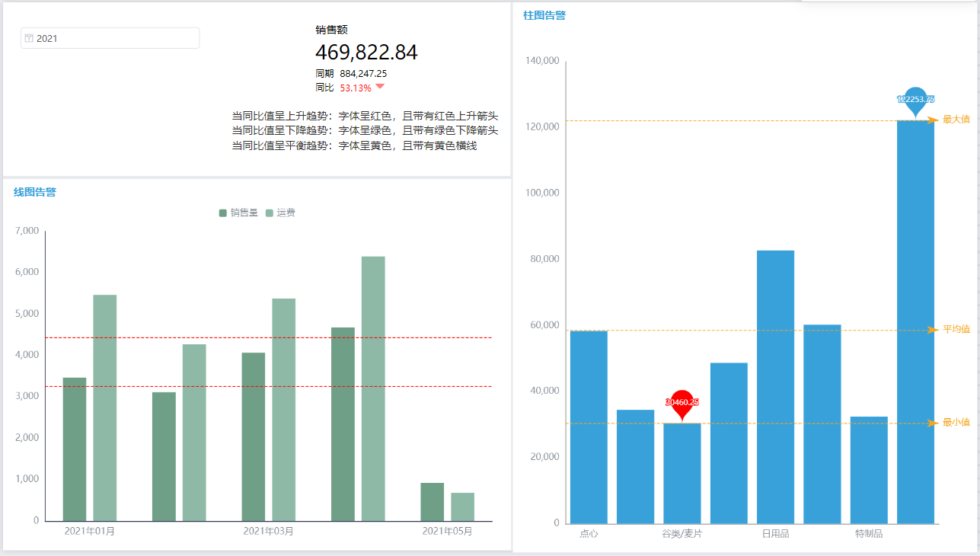Click the 最大值 mark line label
Screen dimensions: 980x556
point(956,120)
